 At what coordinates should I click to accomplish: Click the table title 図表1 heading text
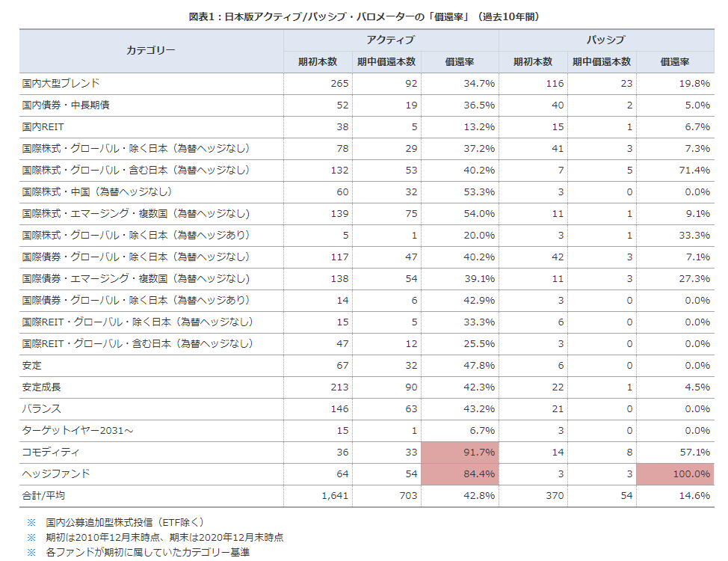pos(364,16)
